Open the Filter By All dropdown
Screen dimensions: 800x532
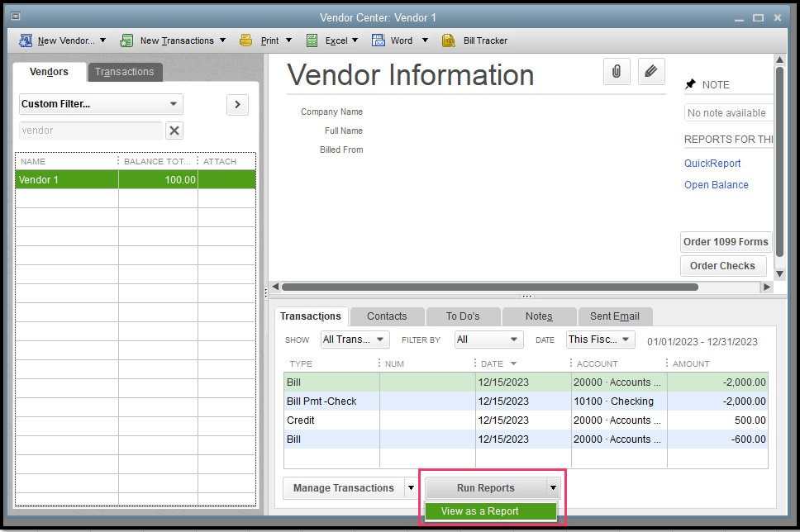coord(488,340)
